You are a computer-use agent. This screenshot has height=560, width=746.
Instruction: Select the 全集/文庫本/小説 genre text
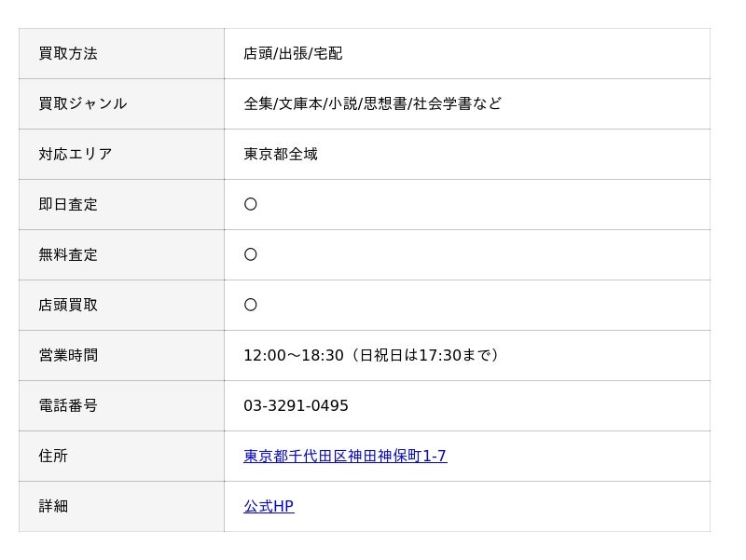(x=300, y=103)
